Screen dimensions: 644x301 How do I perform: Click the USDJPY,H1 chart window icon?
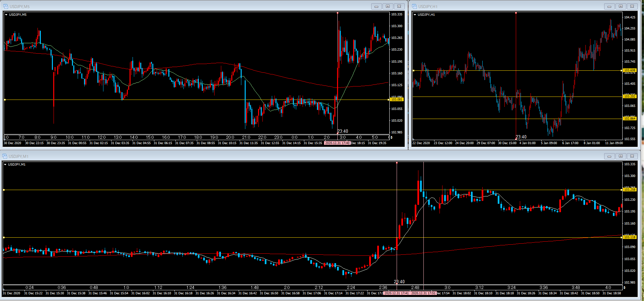(414, 6)
